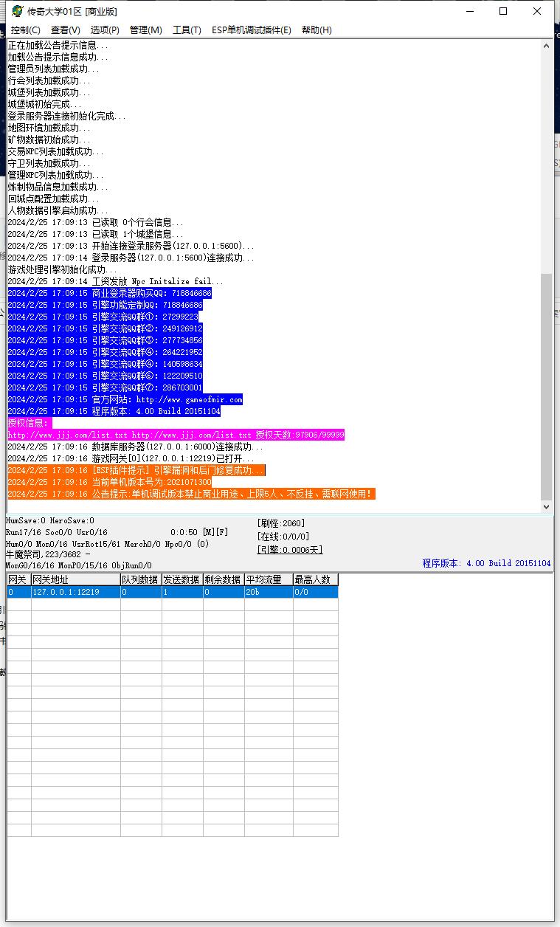Click the 最高人数 column header
This screenshot has width=560, height=927.
316,580
